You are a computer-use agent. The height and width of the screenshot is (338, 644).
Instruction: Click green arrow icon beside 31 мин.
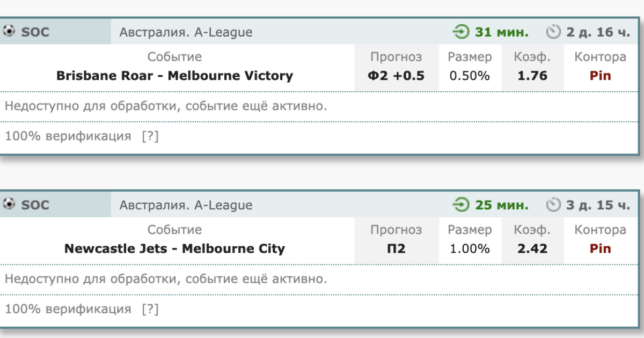pos(460,32)
